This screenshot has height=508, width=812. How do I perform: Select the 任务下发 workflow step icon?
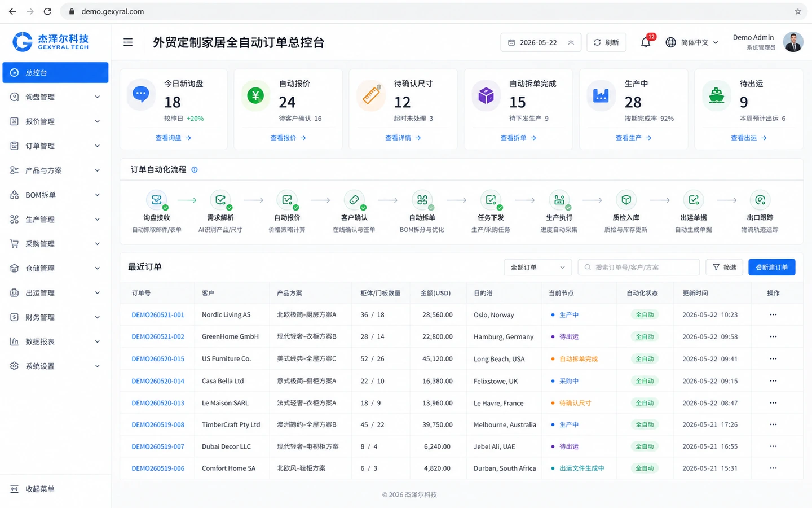491,200
